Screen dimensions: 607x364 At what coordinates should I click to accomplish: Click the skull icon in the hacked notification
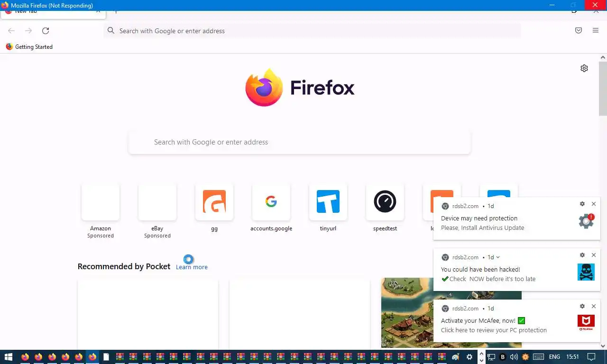tap(586, 272)
